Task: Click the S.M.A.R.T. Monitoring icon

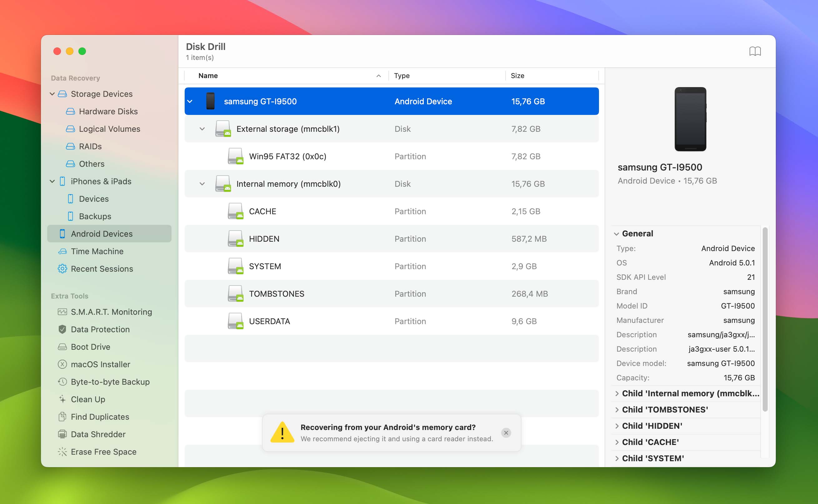Action: click(x=62, y=312)
